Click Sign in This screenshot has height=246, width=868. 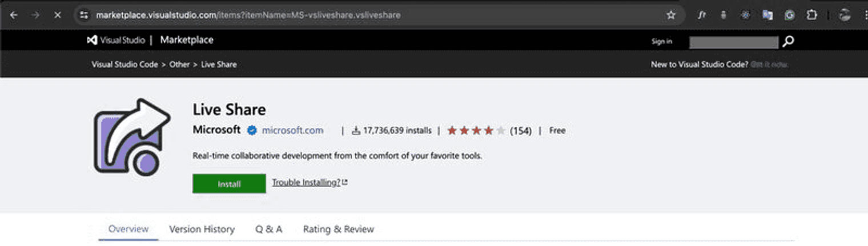tap(661, 41)
